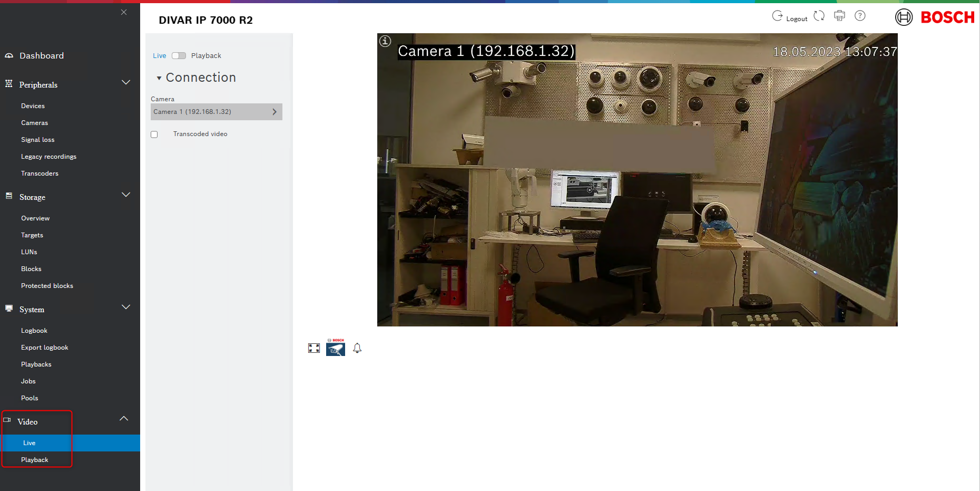Enable the Transcoded video checkbox
The height and width of the screenshot is (491, 980).
click(x=154, y=134)
